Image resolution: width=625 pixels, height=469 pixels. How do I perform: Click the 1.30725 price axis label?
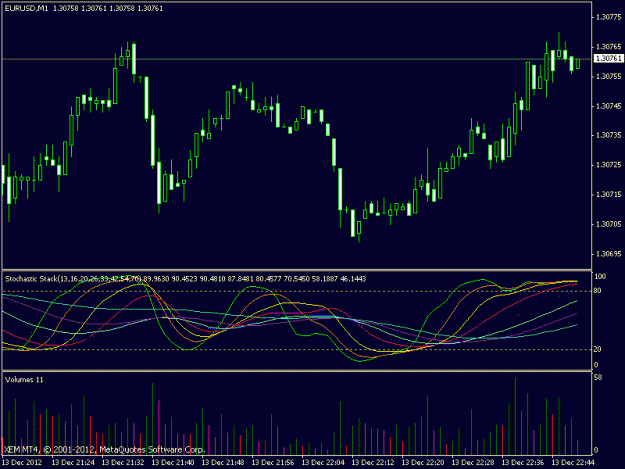608,165
